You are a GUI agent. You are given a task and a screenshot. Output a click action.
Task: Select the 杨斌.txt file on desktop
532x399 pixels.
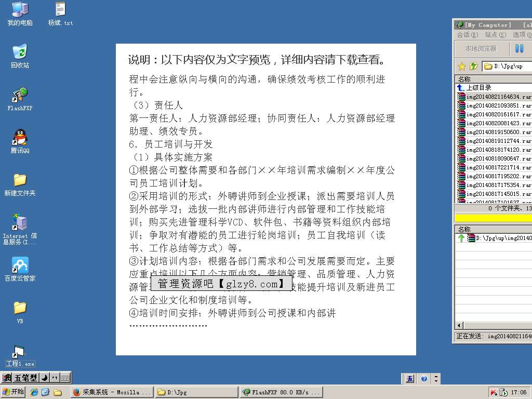click(60, 14)
